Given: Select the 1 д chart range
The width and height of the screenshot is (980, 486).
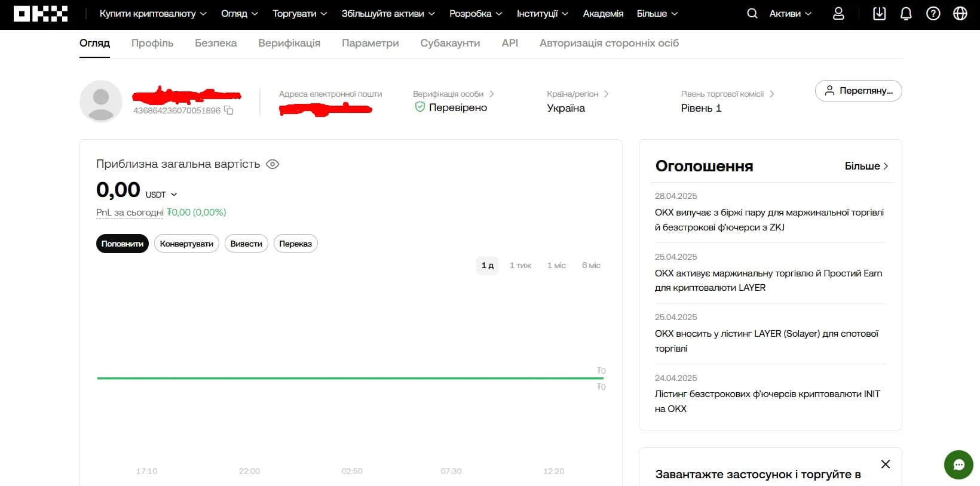Looking at the screenshot, I should tap(488, 265).
